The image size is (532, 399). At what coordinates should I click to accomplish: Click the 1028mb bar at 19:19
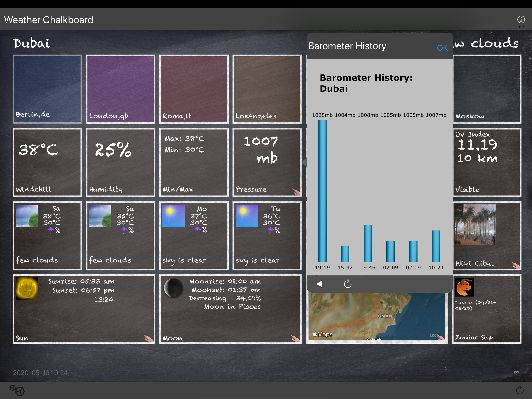[x=322, y=191]
